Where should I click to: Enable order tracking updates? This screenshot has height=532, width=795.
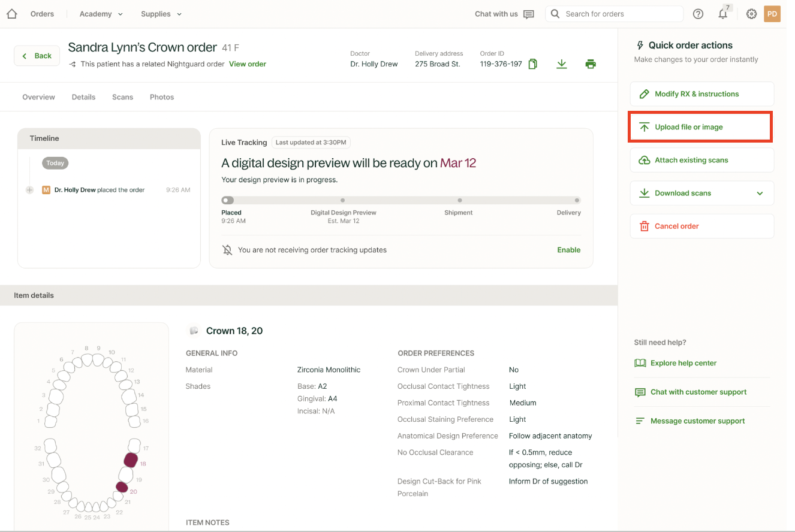[x=568, y=250]
